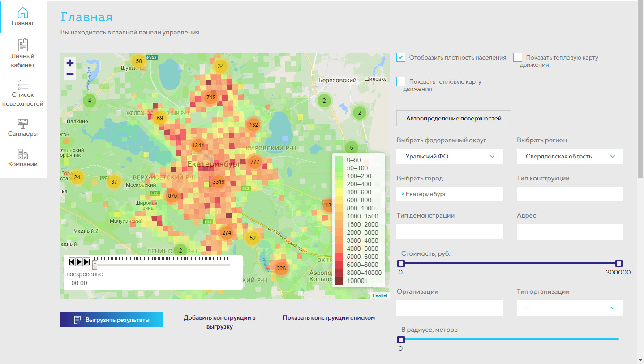Click the 274 cluster marker

(227, 233)
